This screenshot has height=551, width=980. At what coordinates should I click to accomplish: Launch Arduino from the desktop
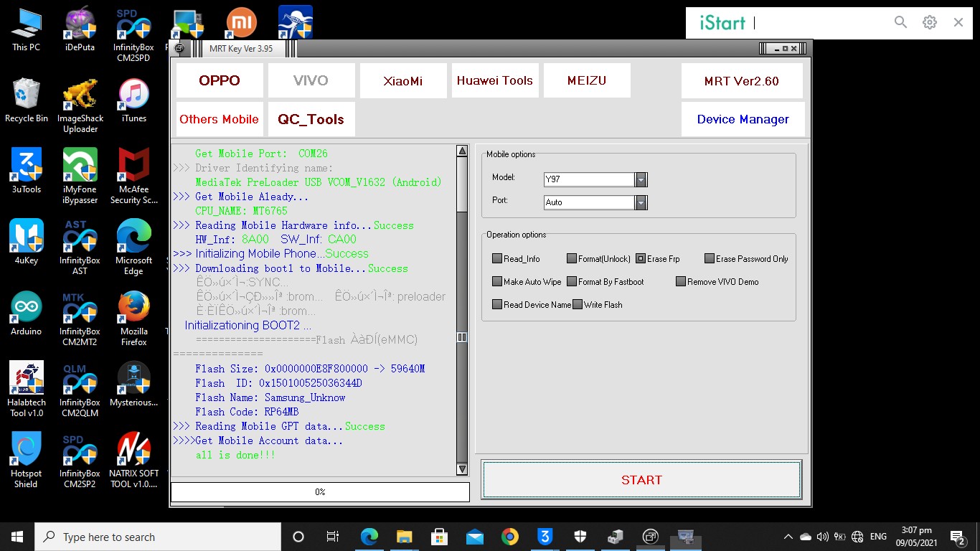tap(27, 313)
